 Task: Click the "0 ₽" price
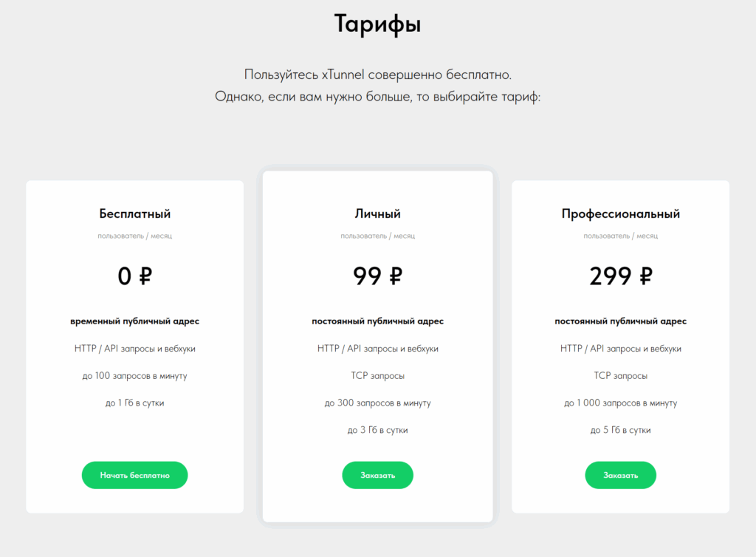pyautogui.click(x=135, y=276)
